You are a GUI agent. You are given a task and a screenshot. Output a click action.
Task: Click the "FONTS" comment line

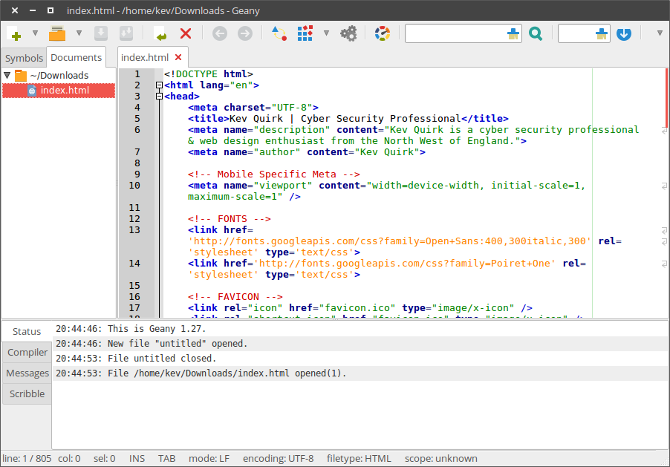coord(229,219)
